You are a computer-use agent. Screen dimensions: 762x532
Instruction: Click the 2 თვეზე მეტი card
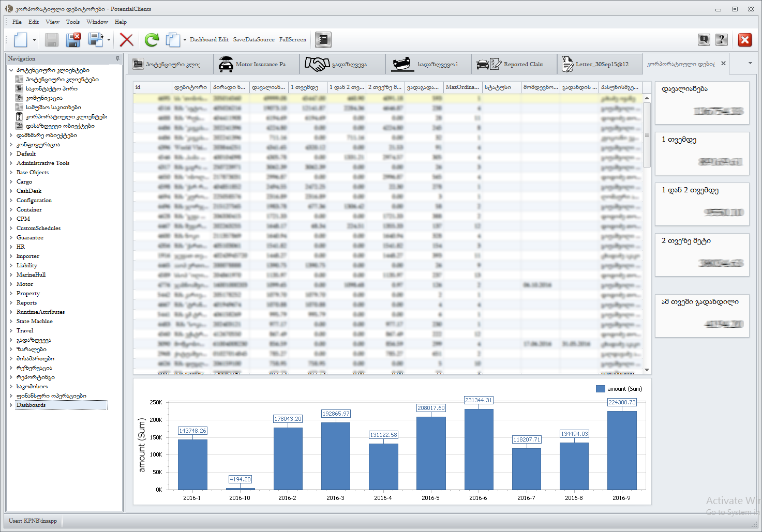(702, 255)
